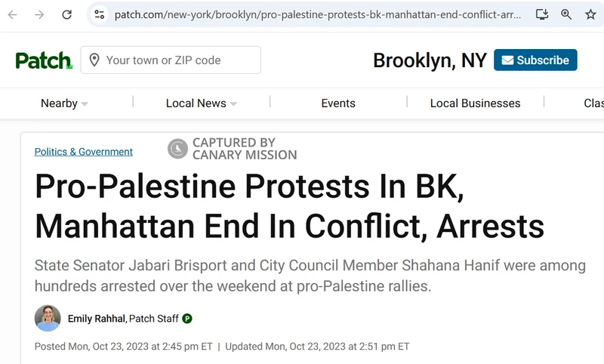Click the Canary Mission logo badge

click(177, 149)
